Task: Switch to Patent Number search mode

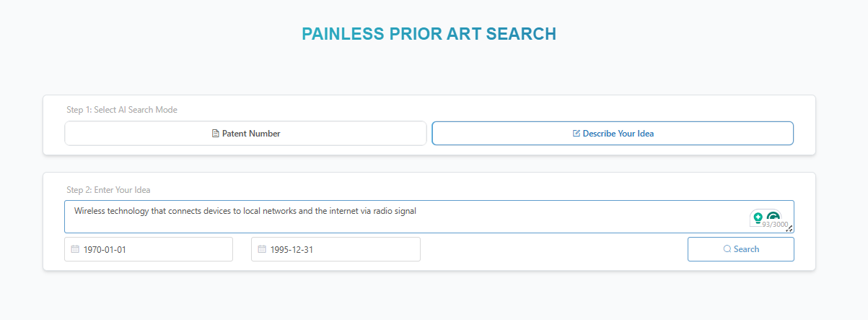Action: coord(245,134)
